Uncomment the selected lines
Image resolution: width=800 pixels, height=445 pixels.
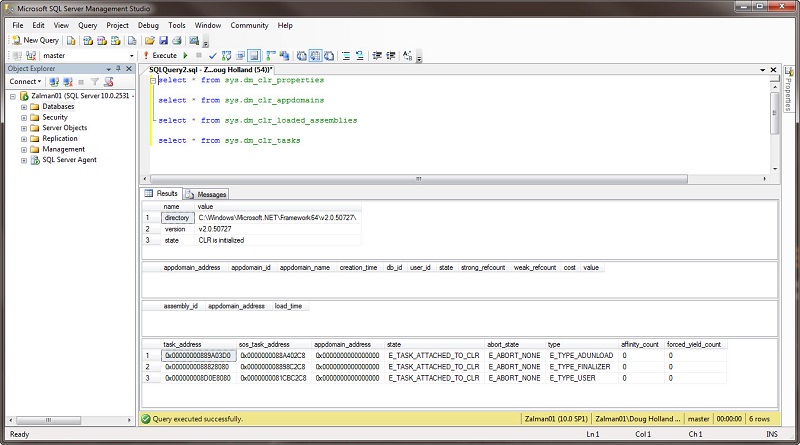(x=360, y=56)
